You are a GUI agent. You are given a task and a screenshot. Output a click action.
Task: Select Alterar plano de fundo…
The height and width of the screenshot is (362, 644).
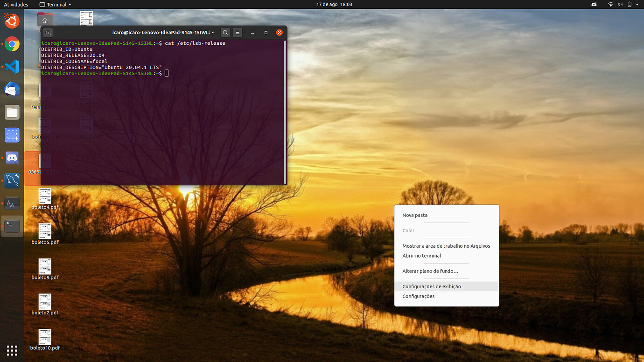click(x=447, y=271)
